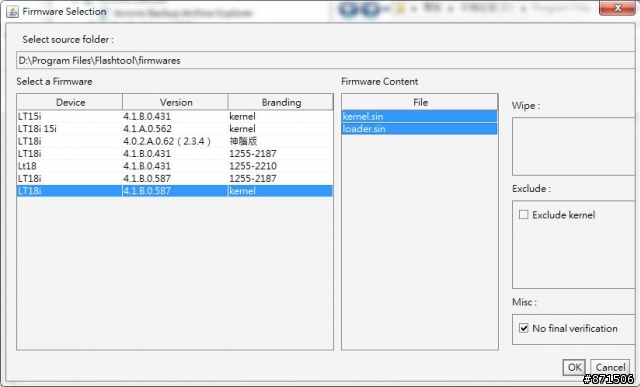Select version 4.1.A.0.562 cell

tap(176, 129)
